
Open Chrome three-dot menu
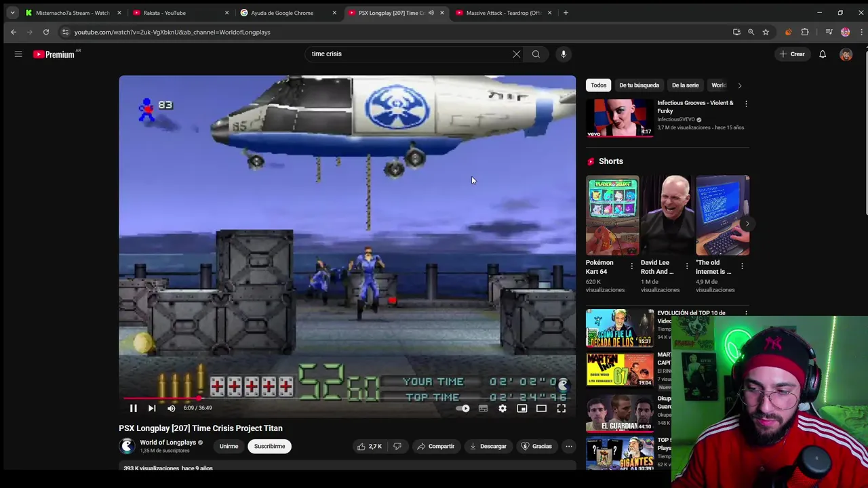pos(861,32)
